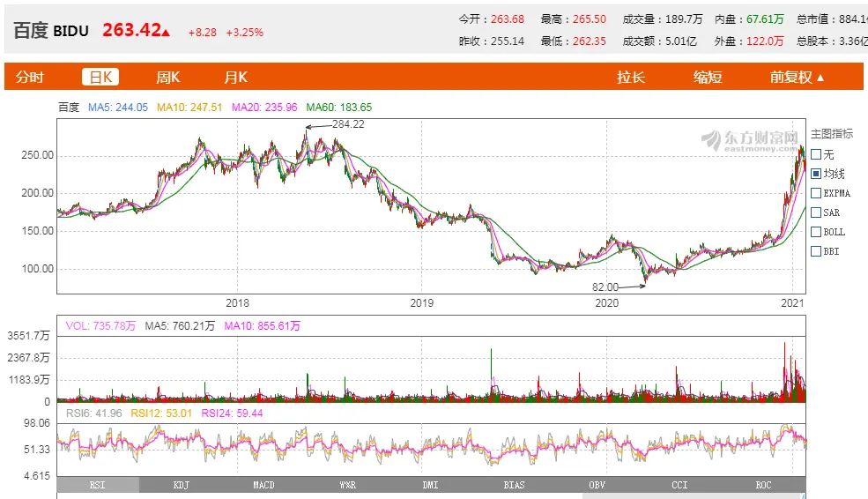Select the 无 main indicator checkbox

pyautogui.click(x=815, y=154)
